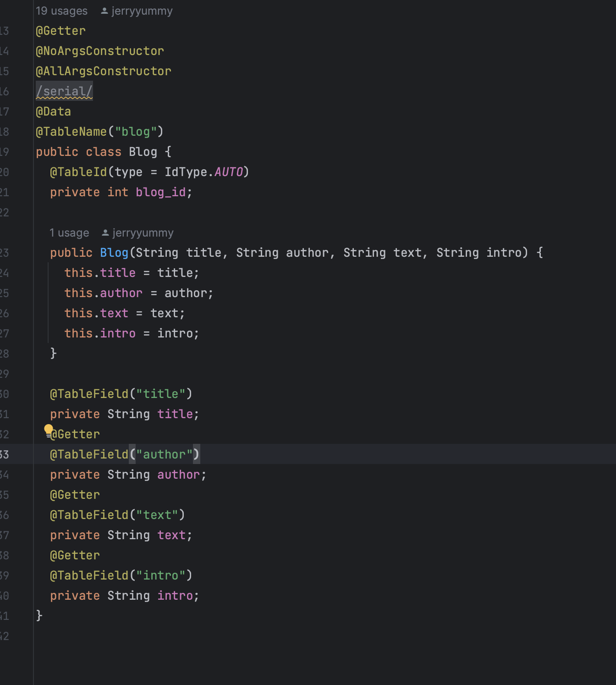
Task: Click the @AllArgsConstructor annotation
Action: [103, 71]
